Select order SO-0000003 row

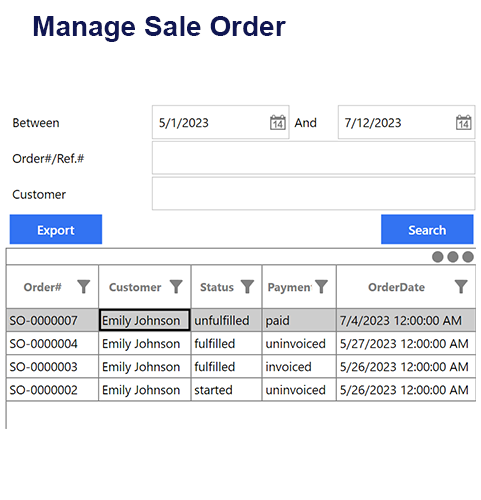(241, 367)
